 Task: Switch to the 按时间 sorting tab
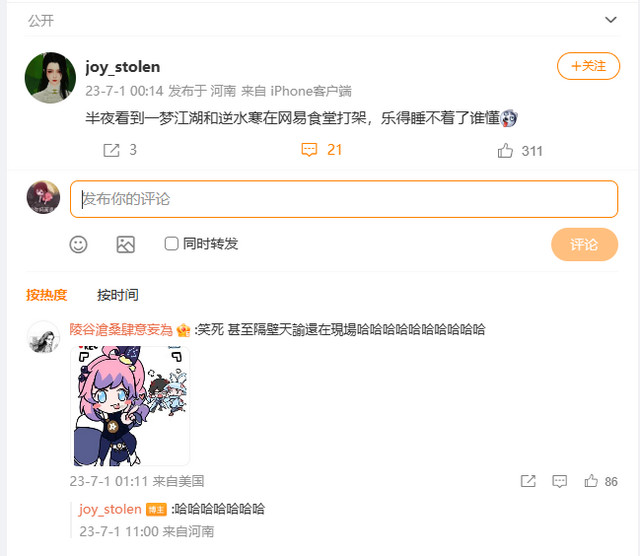[x=118, y=295]
